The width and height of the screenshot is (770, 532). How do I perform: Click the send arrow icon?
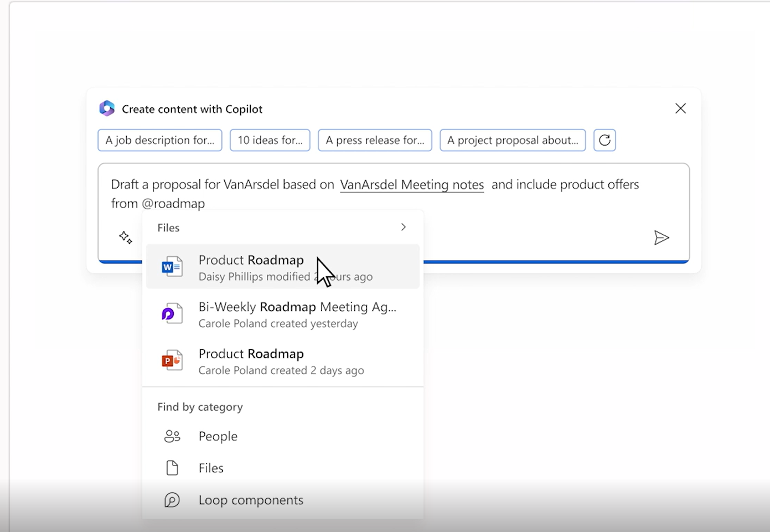[661, 238]
